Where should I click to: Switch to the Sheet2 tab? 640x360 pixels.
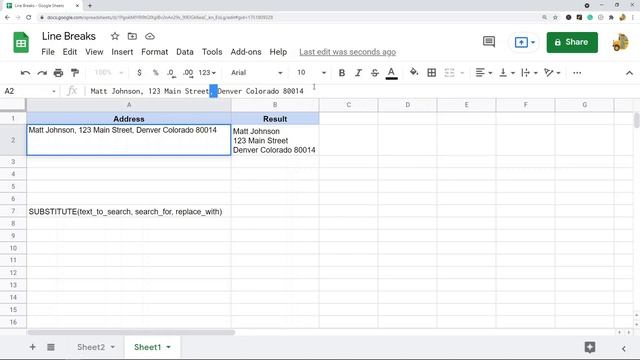(91, 347)
